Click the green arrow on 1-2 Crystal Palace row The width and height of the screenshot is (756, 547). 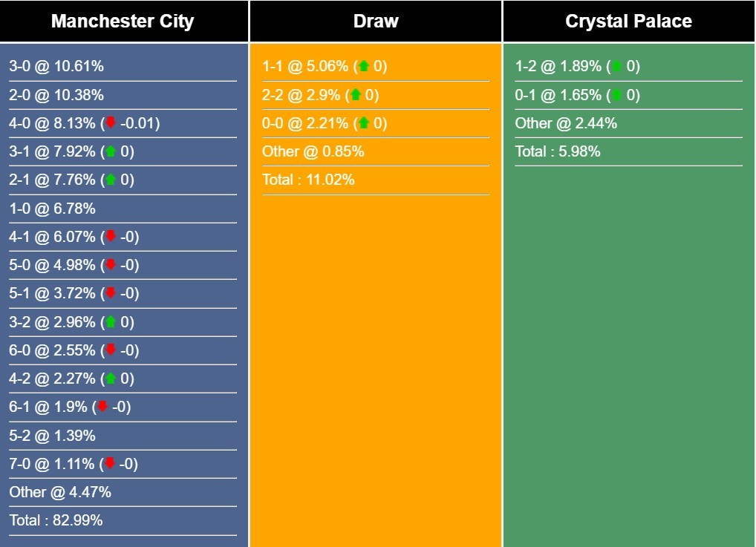pos(616,66)
